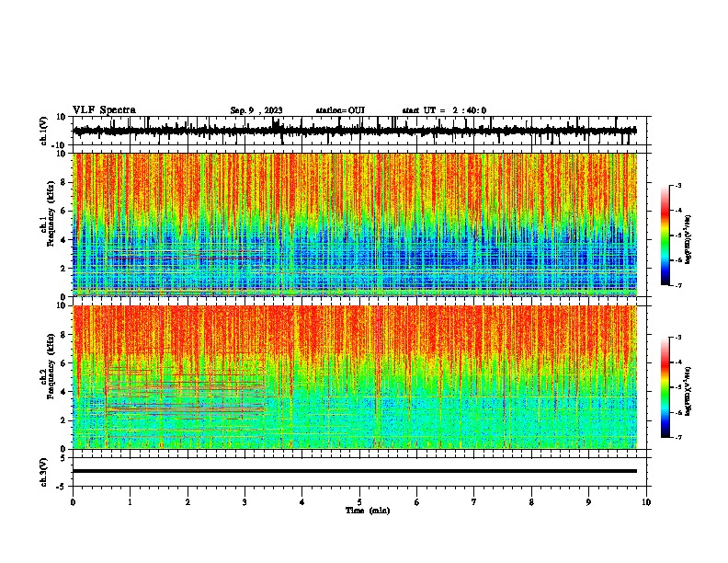
Task: Select the ch.2 "Frequency (kHz)" axis label
Action: (51, 366)
